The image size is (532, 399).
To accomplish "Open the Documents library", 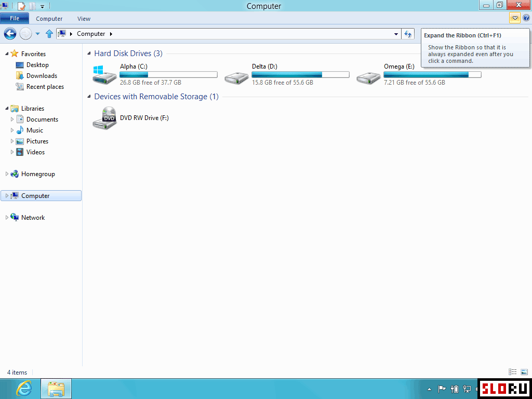I will [42, 119].
